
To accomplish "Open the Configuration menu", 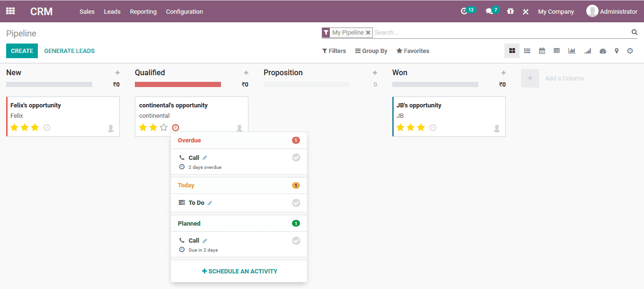I will coord(184,11).
